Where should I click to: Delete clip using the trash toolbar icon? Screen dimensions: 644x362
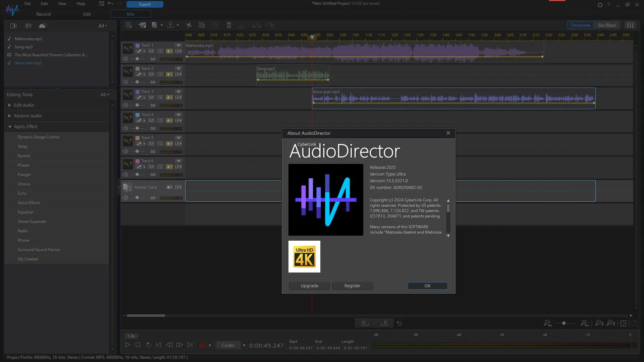(x=228, y=25)
